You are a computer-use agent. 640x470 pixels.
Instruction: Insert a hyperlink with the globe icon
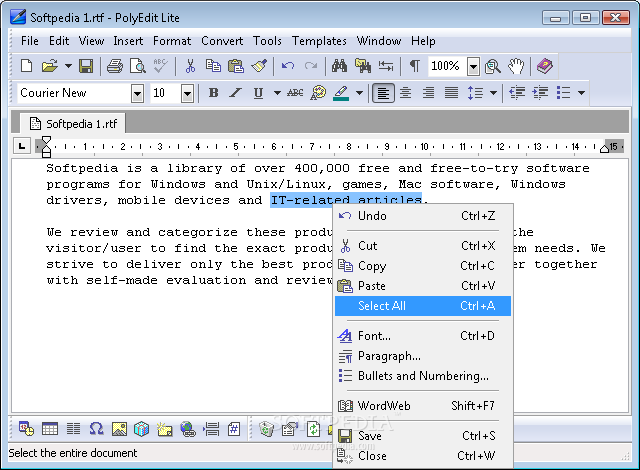(188, 429)
